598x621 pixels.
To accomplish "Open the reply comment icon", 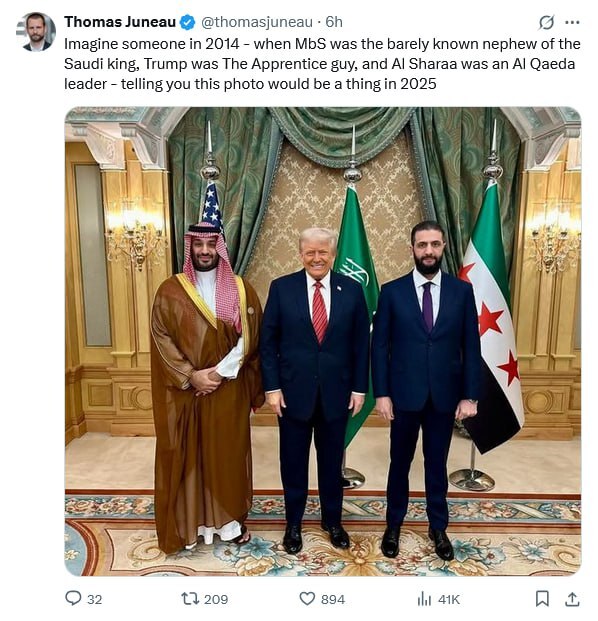I will [73, 598].
